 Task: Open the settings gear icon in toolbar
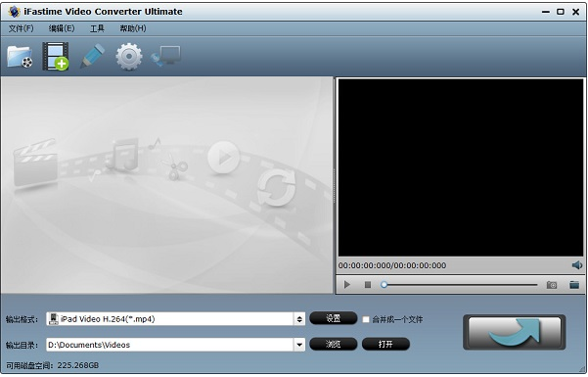click(x=128, y=57)
